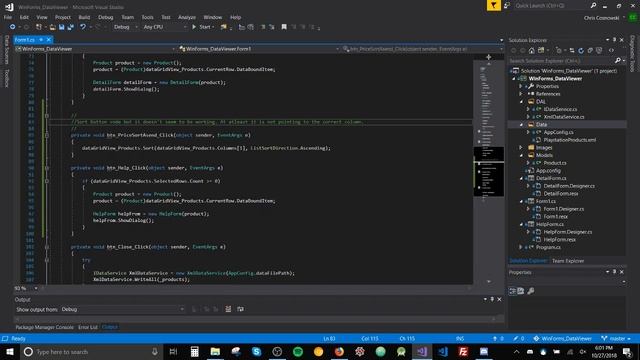Open the WinForms_DataViewer project scope dropdown
Image resolution: width=640 pixels, height=360 pixels.
(x=96, y=49)
